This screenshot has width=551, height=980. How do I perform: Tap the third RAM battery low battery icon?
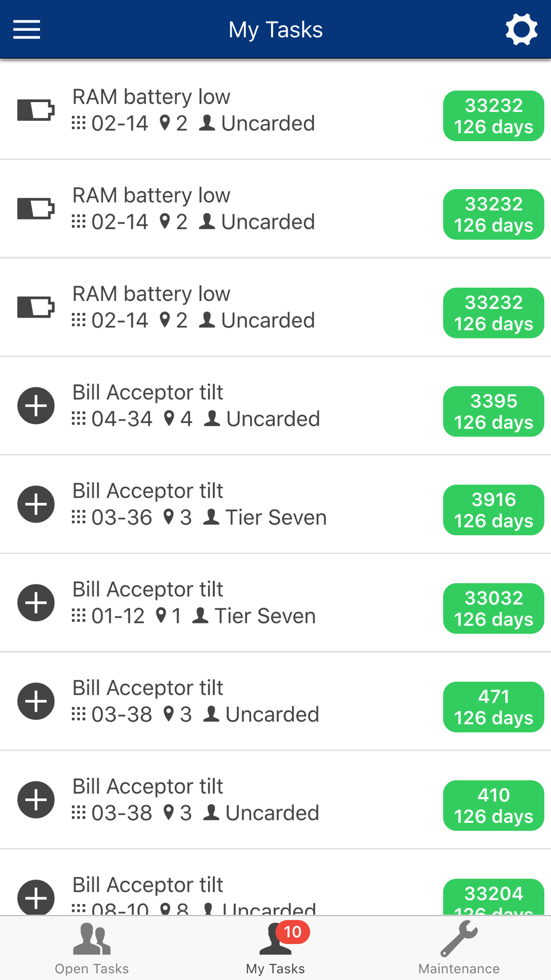click(36, 307)
